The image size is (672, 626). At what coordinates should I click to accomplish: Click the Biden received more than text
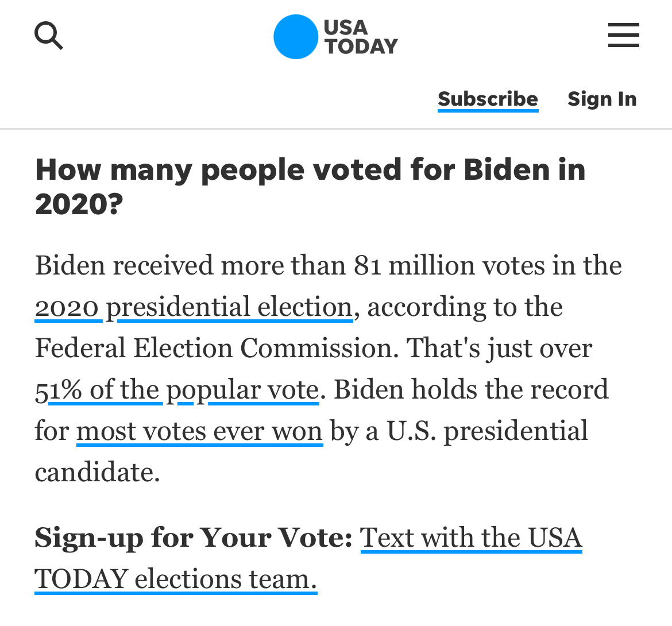click(x=191, y=266)
